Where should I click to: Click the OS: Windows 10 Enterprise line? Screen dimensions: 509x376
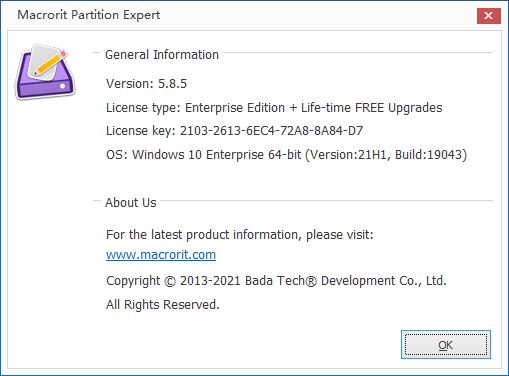pos(286,155)
